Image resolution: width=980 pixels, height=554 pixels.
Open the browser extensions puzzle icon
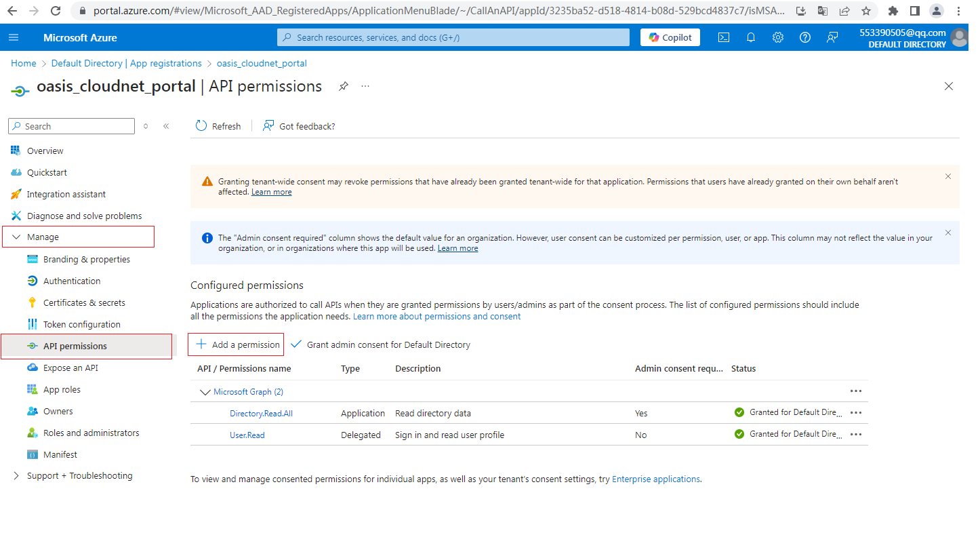click(x=893, y=11)
